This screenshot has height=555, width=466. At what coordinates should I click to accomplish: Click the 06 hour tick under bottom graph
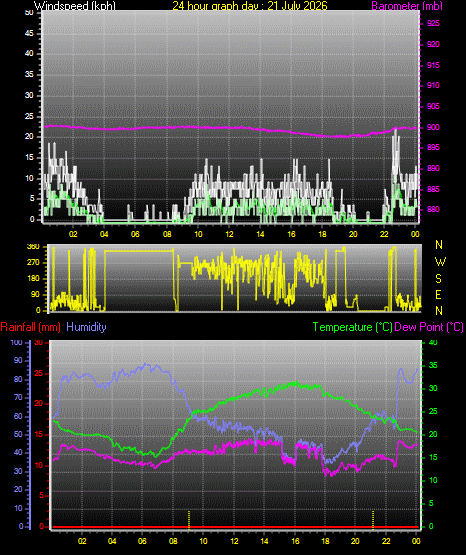pyautogui.click(x=142, y=541)
